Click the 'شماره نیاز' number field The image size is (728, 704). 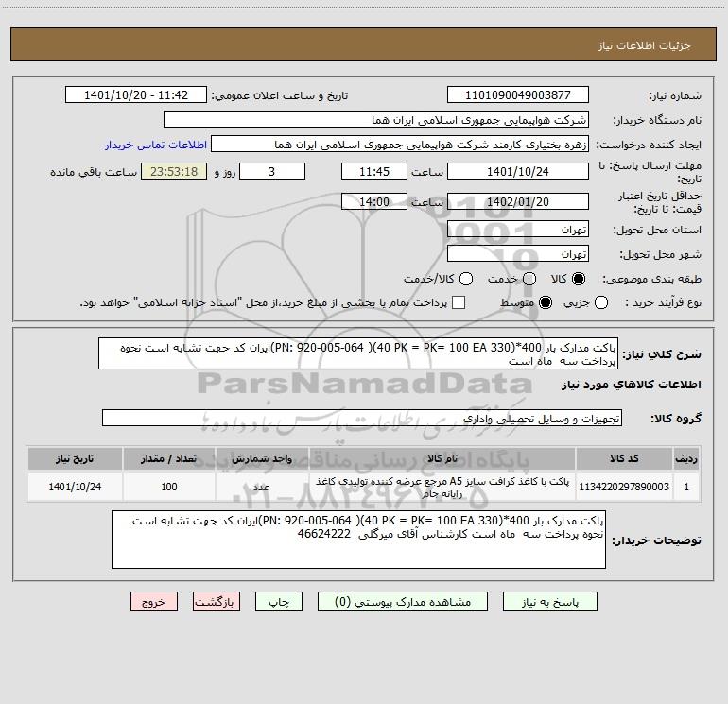pos(517,95)
